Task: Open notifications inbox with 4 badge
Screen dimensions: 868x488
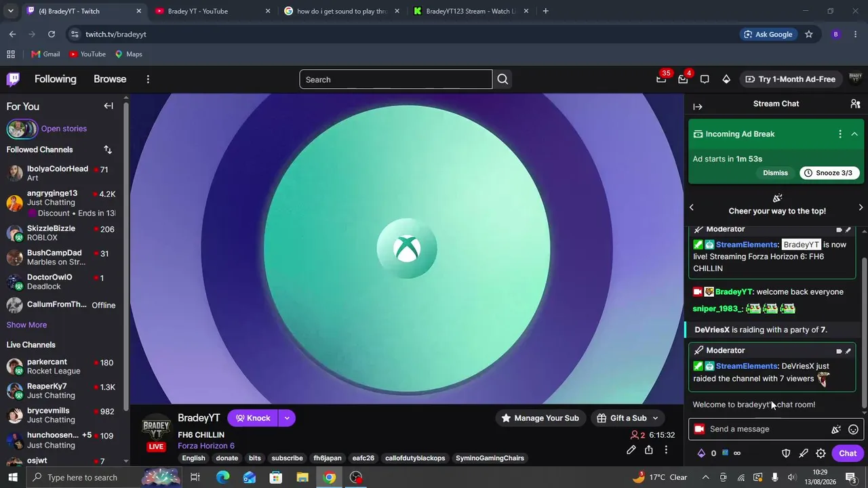Action: coord(683,79)
